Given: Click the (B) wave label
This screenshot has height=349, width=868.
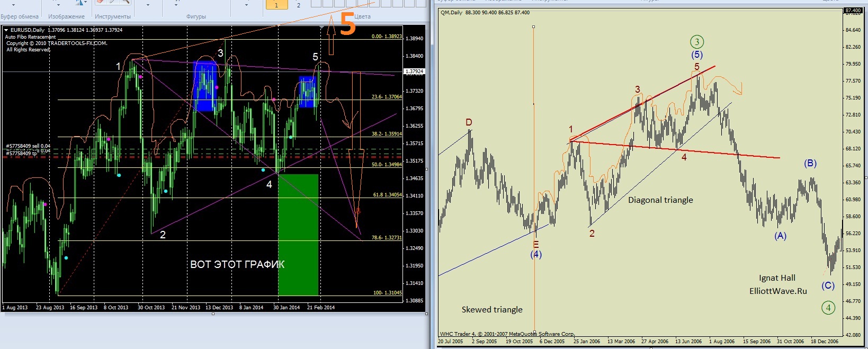Looking at the screenshot, I should click(x=810, y=163).
